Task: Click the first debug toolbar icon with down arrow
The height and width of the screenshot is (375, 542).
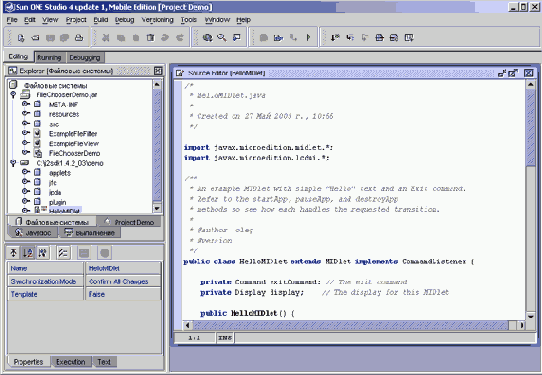Action: coord(335,38)
